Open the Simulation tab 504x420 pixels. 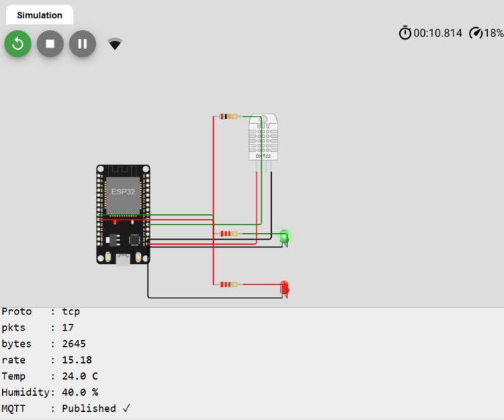click(x=40, y=15)
